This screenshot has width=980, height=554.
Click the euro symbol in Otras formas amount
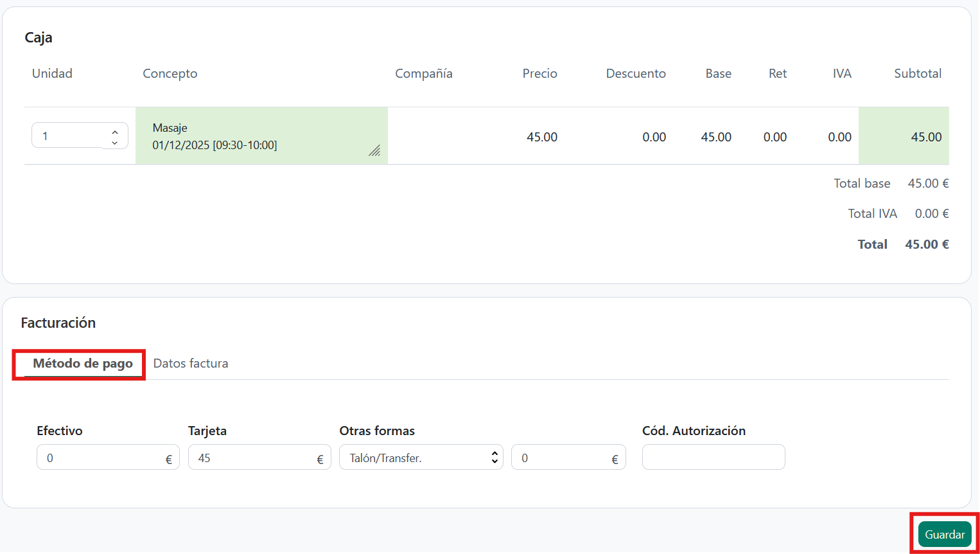click(x=615, y=460)
